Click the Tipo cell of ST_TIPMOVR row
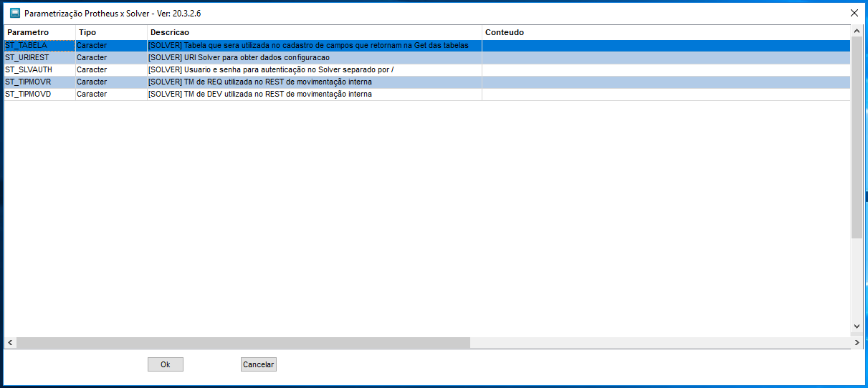This screenshot has width=868, height=388. click(x=111, y=82)
